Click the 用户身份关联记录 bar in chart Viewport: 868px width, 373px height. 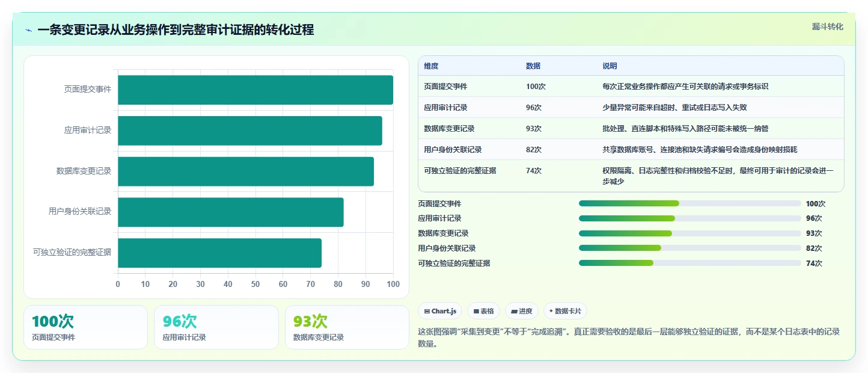click(x=231, y=212)
